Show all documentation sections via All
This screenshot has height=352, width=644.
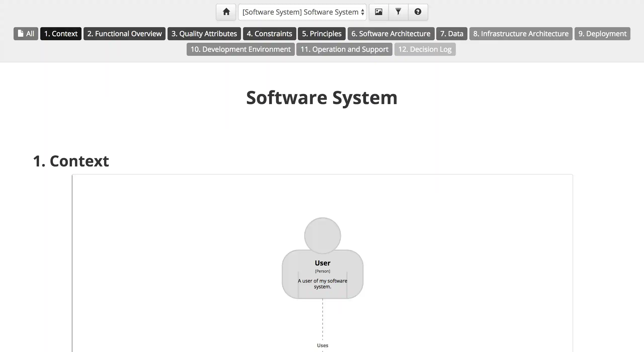(26, 33)
